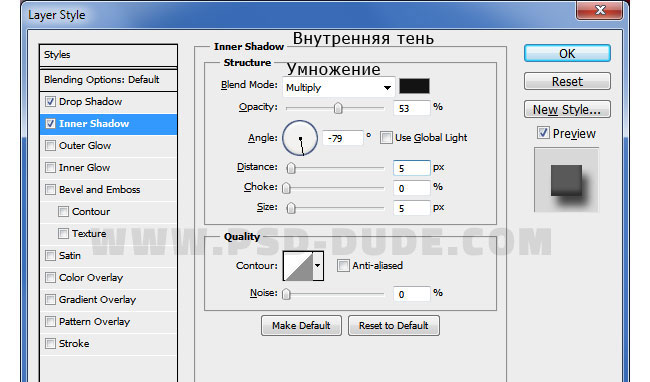Click the New Style button

(567, 109)
